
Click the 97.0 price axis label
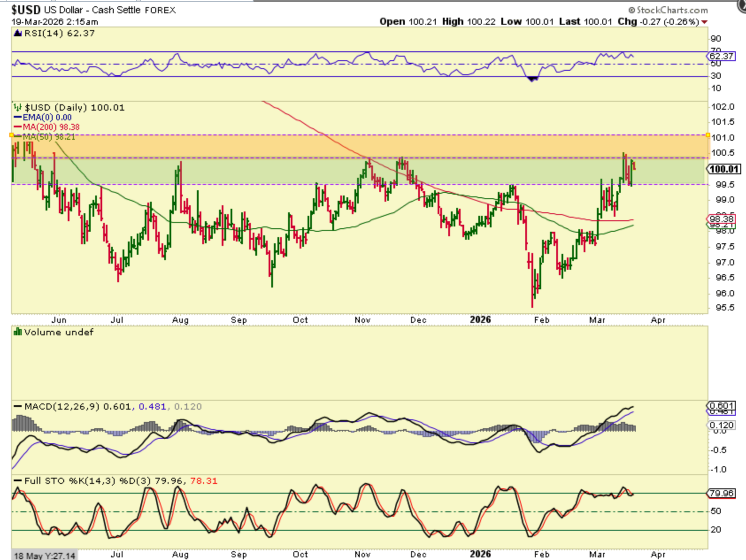point(725,262)
